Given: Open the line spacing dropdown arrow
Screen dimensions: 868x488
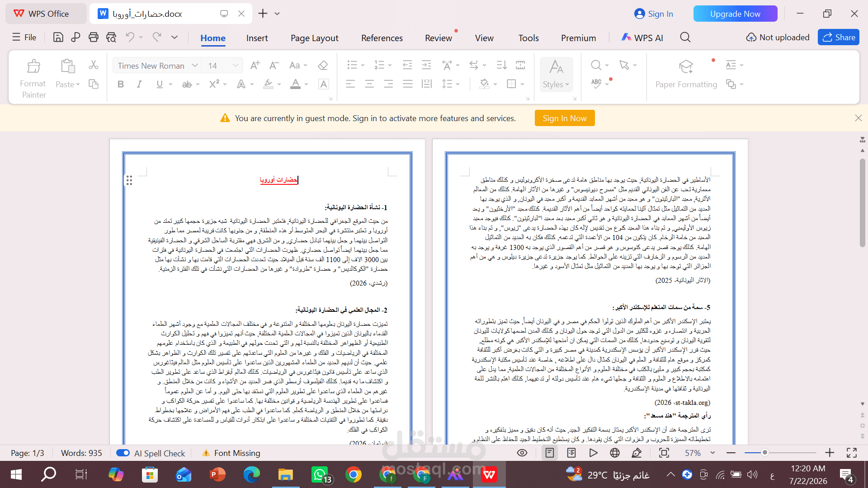Looking at the screenshot, I should [458, 84].
